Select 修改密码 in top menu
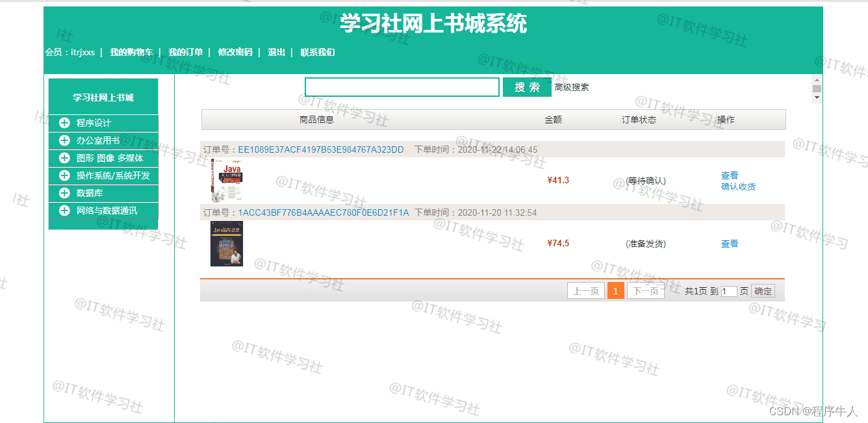This screenshot has height=423, width=868. click(235, 52)
